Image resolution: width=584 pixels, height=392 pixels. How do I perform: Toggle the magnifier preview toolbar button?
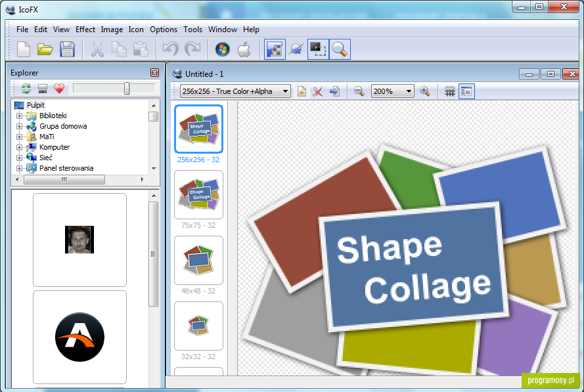pyautogui.click(x=340, y=49)
